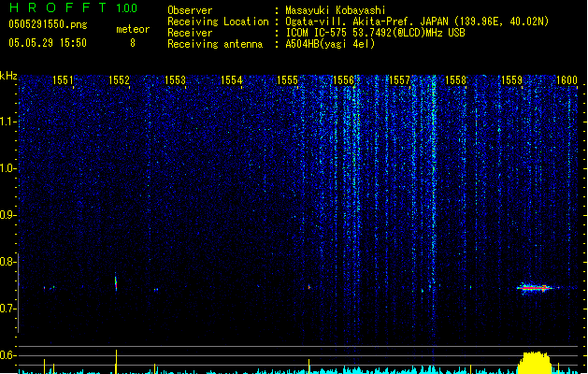The image size is (588, 374).
Task: Click observer name Masayuki Kobayashi
Action: (336, 10)
